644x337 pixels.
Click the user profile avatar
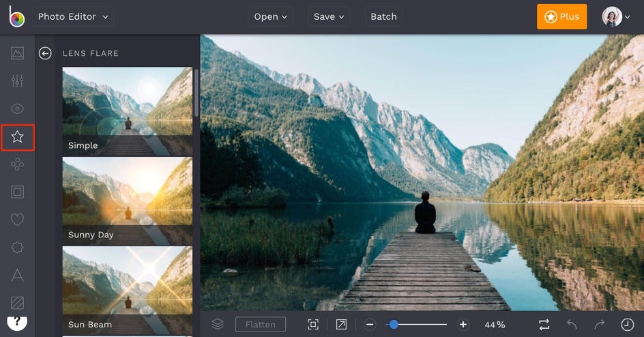tap(612, 17)
